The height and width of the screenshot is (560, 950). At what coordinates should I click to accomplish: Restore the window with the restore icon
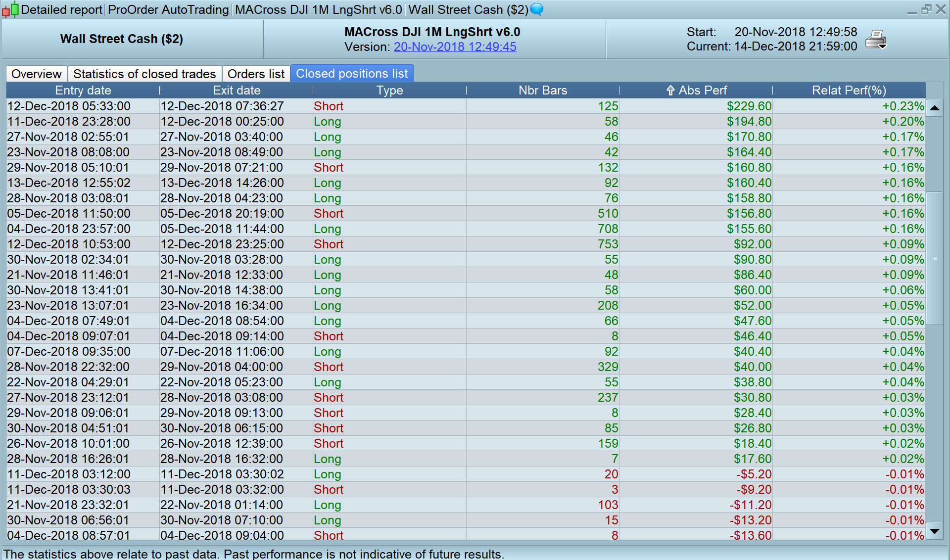(926, 9)
